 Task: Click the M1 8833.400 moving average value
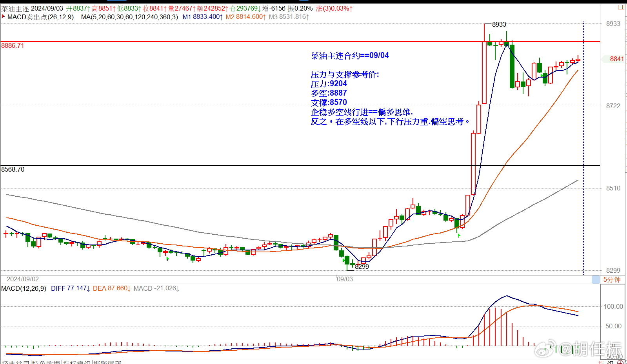(x=203, y=17)
